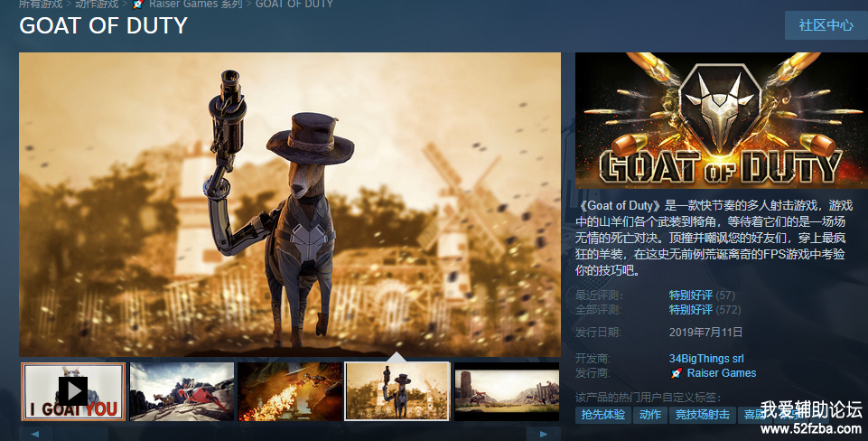Open 所有游戏 breadcrumb link

click(x=41, y=4)
